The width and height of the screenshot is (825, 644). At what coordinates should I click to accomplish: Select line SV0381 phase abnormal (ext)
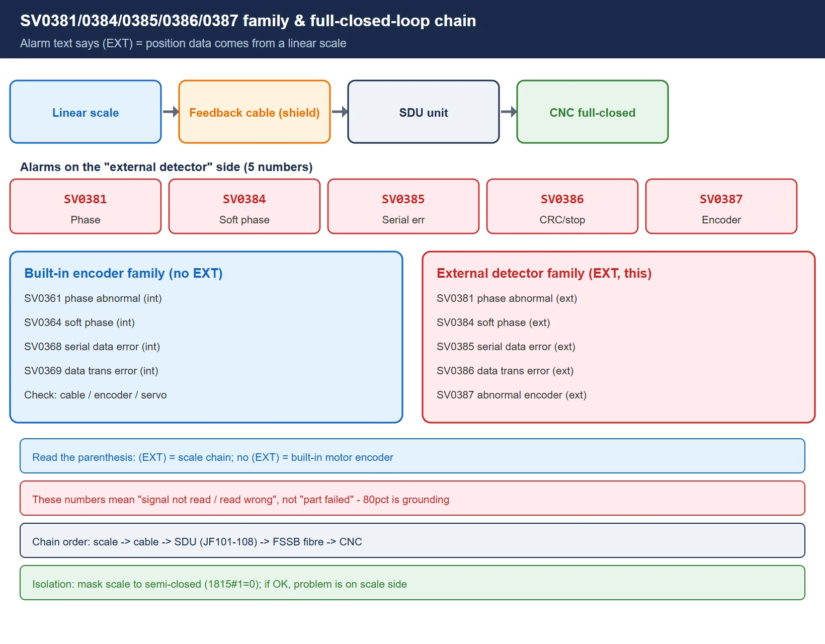(507, 298)
